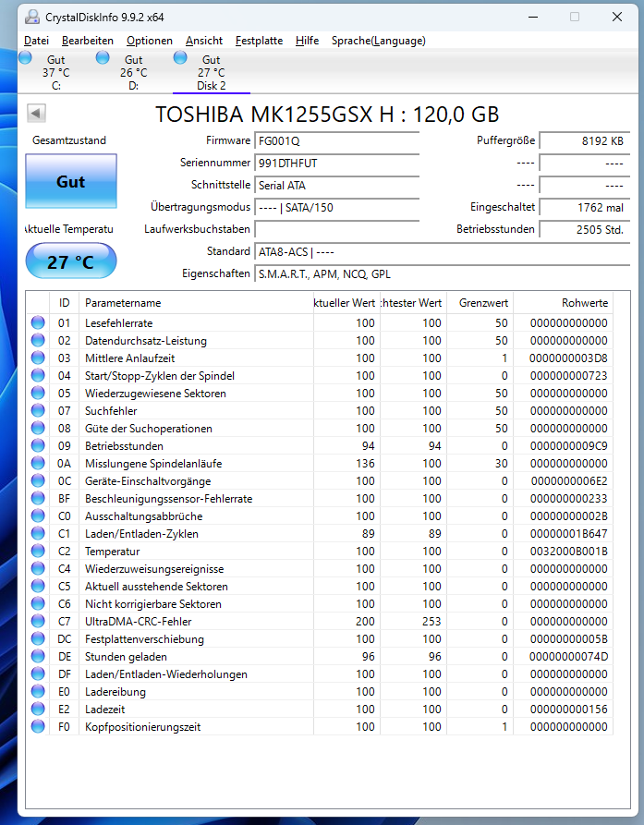
Task: Click the empty Laufwerksbuchstaben field
Action: 336,229
